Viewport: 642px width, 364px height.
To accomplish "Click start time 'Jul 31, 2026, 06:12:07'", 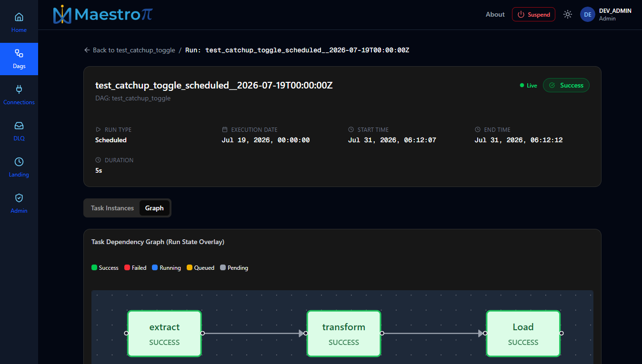I will pos(392,140).
